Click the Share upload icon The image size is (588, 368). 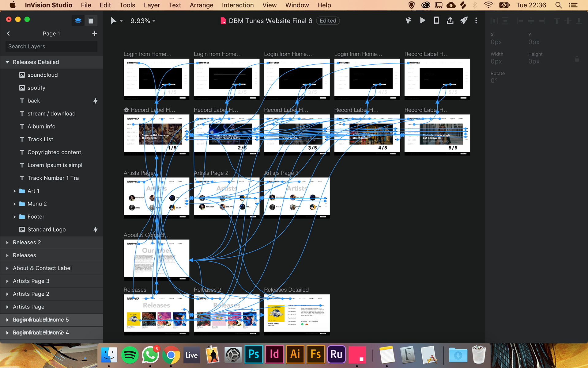[x=450, y=21]
